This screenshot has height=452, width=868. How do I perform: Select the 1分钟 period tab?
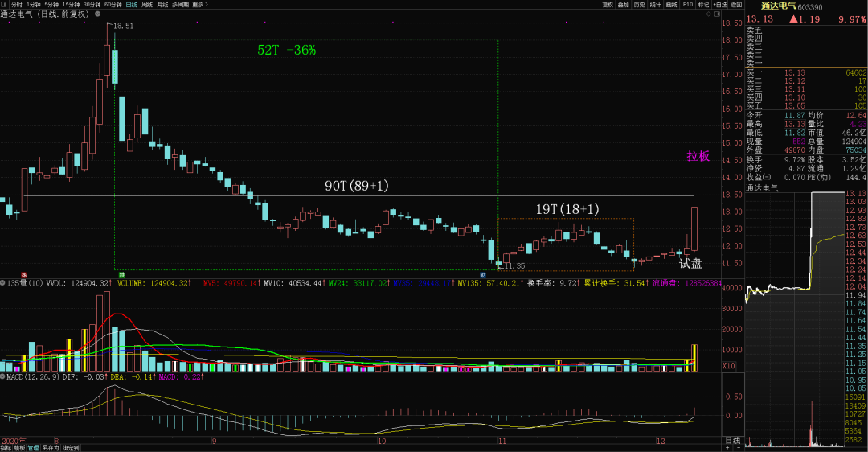pyautogui.click(x=34, y=5)
